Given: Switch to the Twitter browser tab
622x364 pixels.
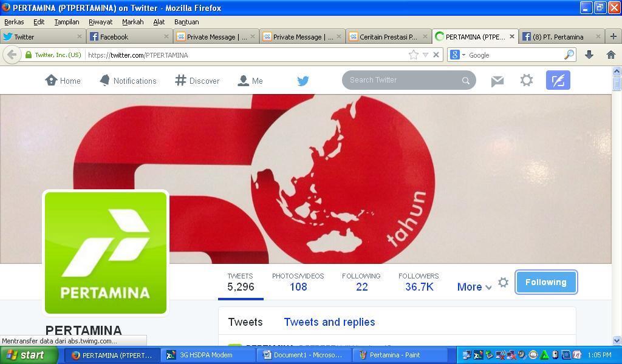Looking at the screenshot, I should pyautogui.click(x=43, y=37).
